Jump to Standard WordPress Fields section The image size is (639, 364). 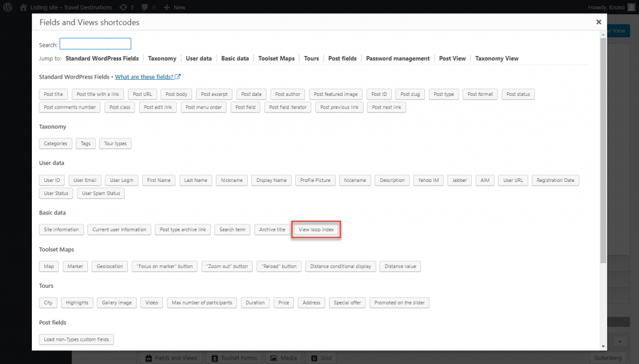click(x=102, y=58)
